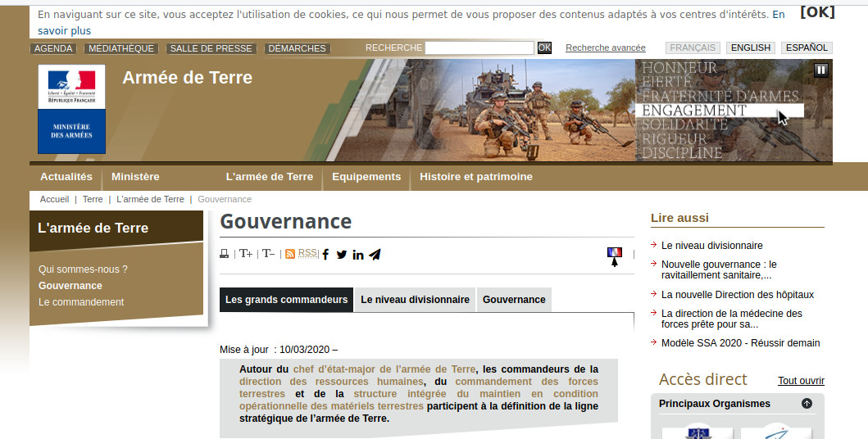
Task: Open Le commandement in the sidebar
Action: [x=81, y=302]
